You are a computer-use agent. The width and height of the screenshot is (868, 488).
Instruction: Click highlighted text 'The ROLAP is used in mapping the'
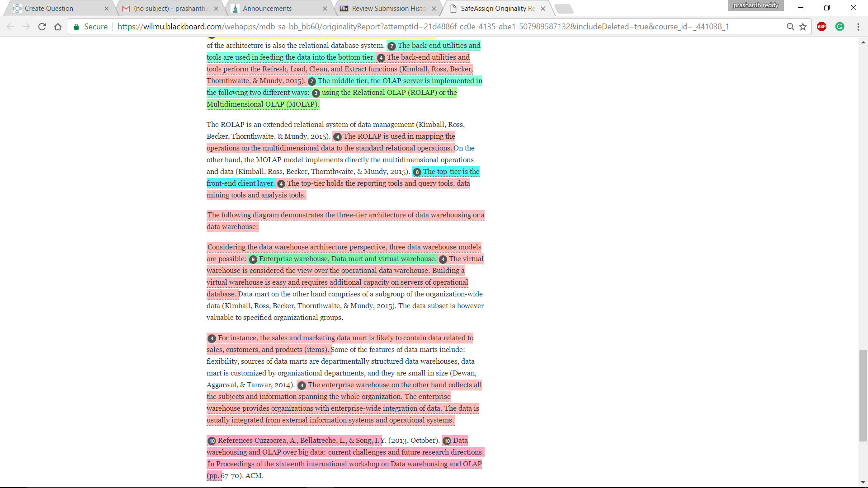399,136
